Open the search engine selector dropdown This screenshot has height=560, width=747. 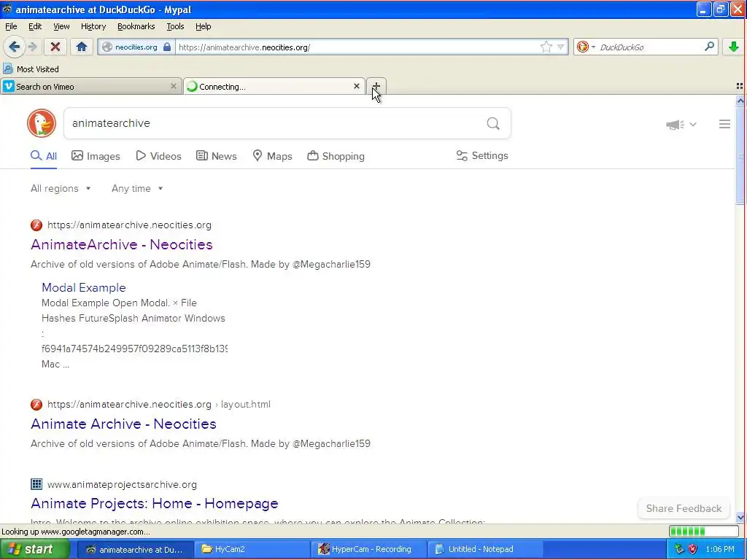586,47
